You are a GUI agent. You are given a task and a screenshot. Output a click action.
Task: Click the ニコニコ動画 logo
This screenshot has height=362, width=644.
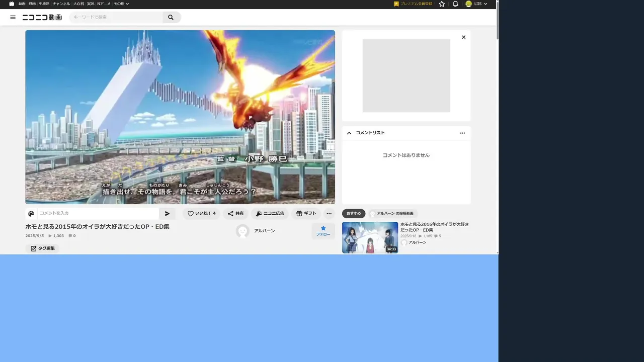tap(42, 17)
